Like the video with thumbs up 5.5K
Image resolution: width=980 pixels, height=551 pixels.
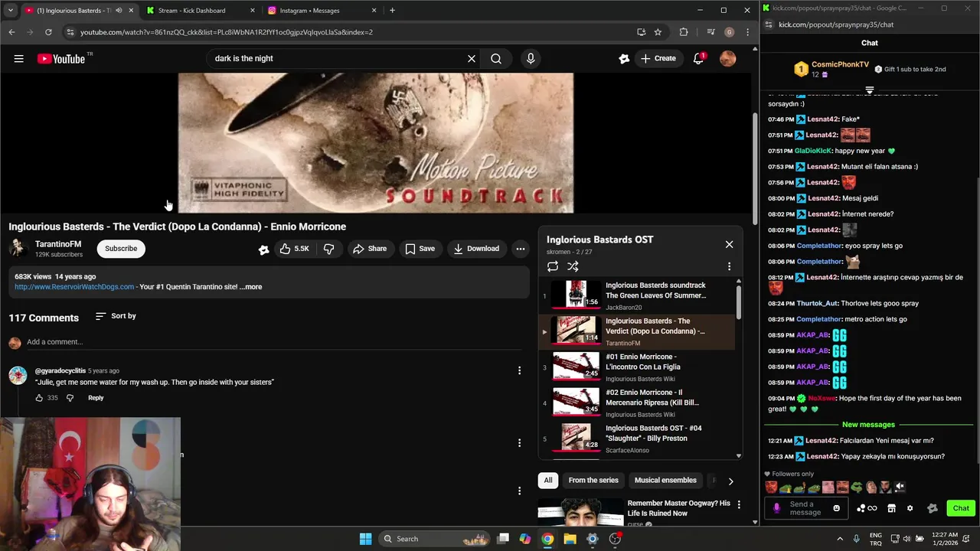coord(294,249)
